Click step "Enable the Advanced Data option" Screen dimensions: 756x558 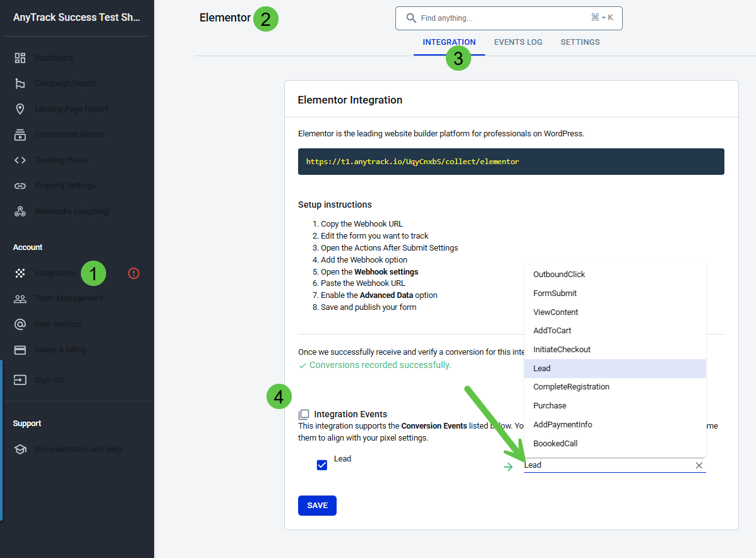pos(379,295)
